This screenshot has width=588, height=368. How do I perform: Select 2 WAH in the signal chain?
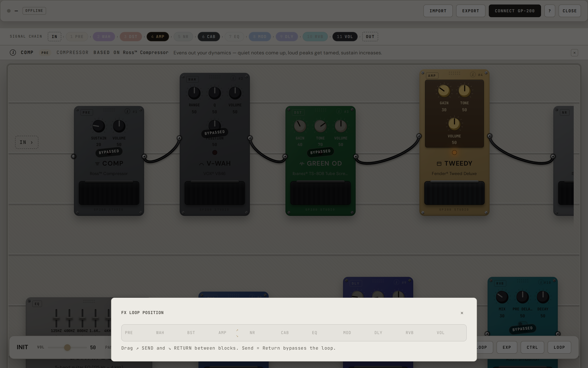coord(104,37)
